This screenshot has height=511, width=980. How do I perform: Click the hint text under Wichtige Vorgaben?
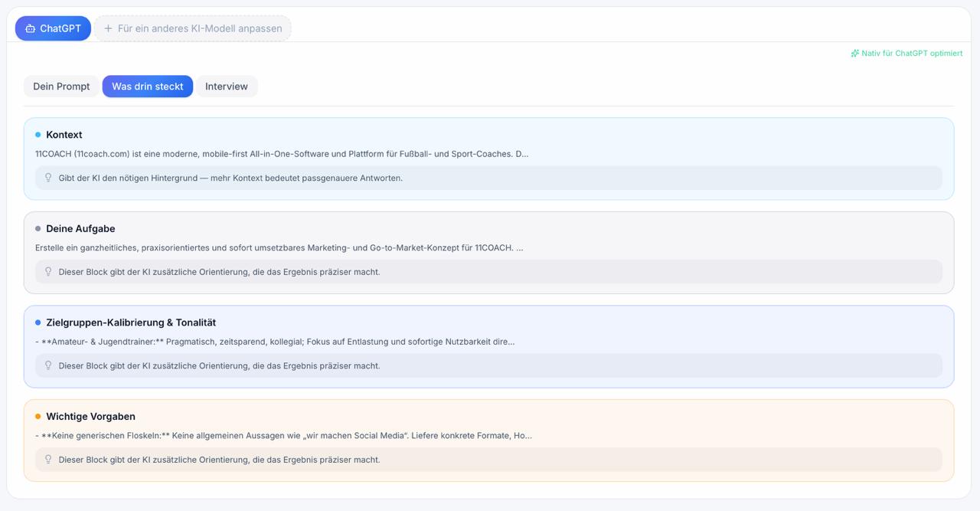point(219,460)
